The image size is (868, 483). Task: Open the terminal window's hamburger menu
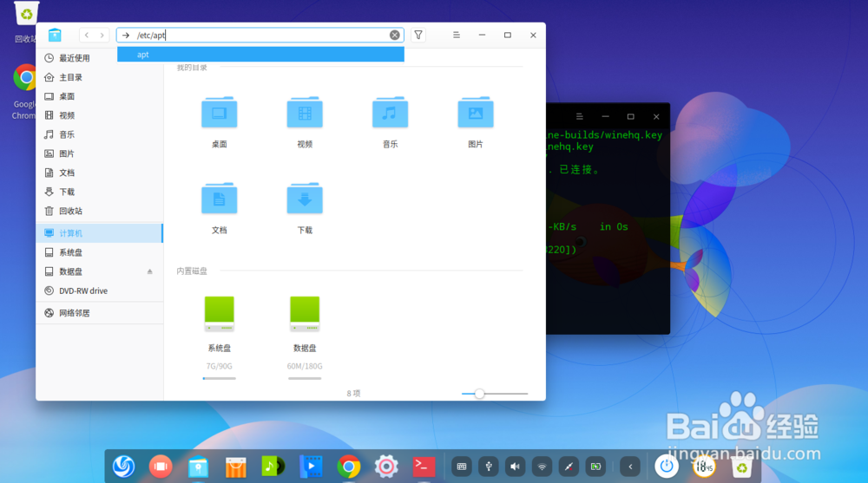click(x=580, y=117)
